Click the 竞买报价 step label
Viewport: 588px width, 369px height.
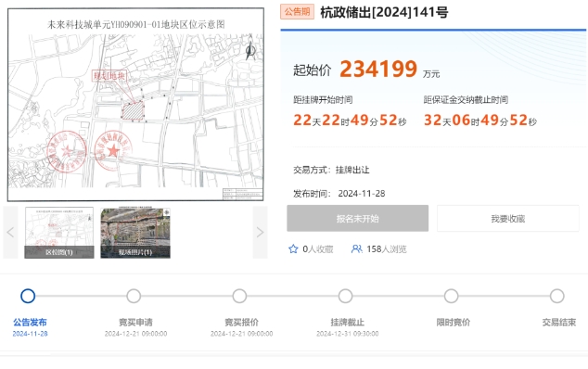241,322
